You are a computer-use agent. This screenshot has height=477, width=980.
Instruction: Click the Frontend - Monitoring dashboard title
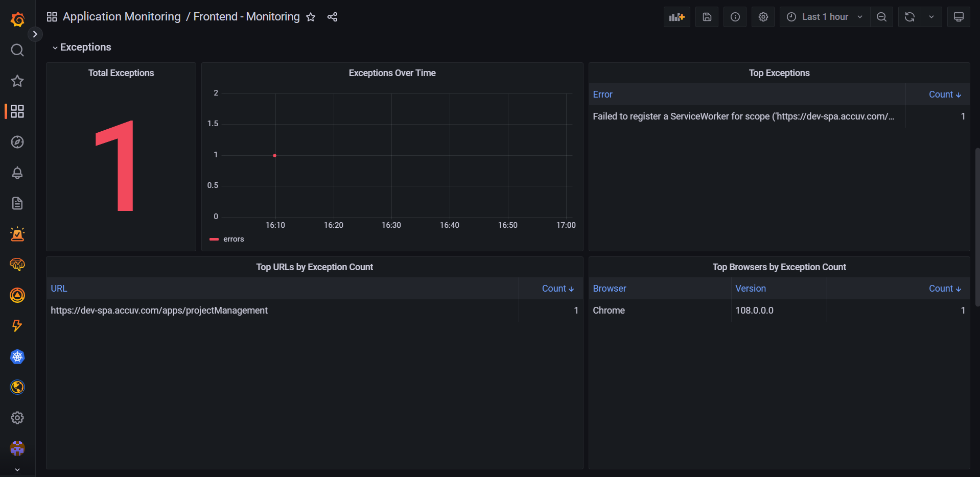tap(246, 17)
